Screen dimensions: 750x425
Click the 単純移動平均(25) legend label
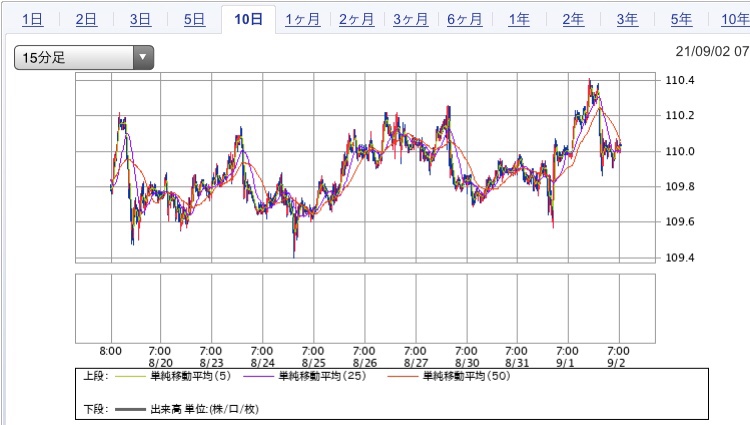(x=322, y=376)
